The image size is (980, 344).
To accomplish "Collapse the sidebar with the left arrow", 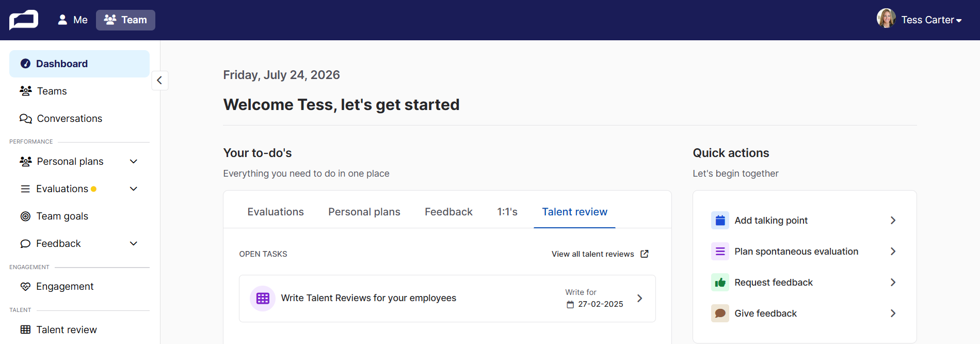I will (x=159, y=81).
